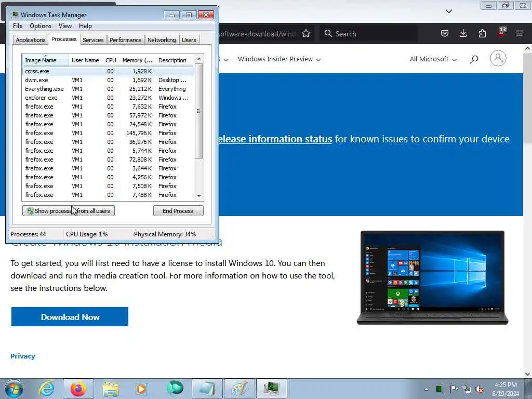
Task: Switch to the Performance tab
Action: pyautogui.click(x=125, y=40)
